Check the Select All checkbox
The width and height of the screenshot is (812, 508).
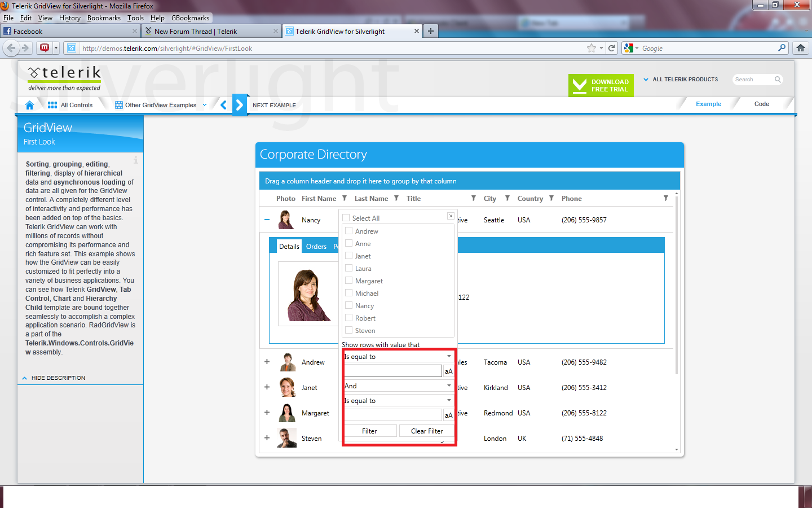click(346, 218)
